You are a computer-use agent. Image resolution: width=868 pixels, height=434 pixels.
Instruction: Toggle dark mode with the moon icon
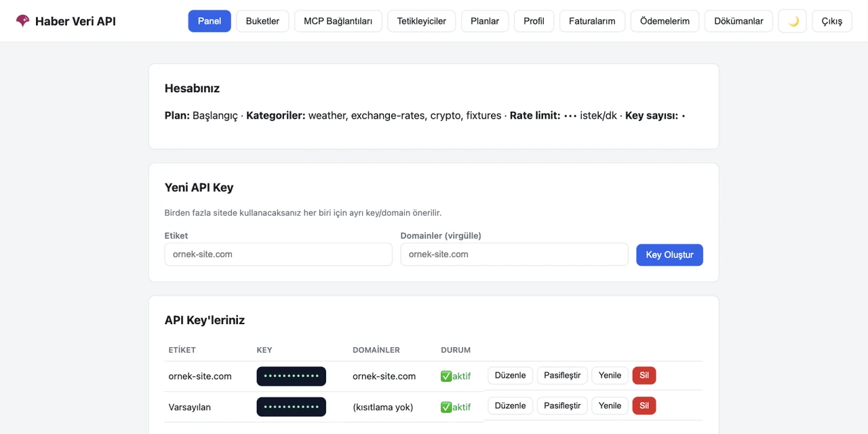[x=793, y=21]
